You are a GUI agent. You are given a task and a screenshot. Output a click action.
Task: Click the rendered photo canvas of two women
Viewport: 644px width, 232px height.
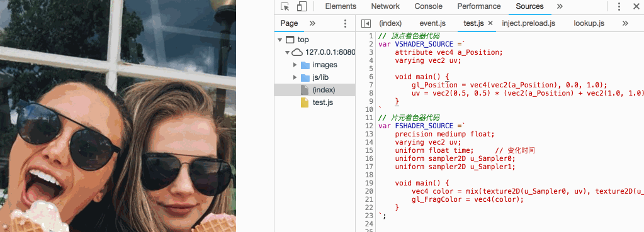(x=118, y=116)
